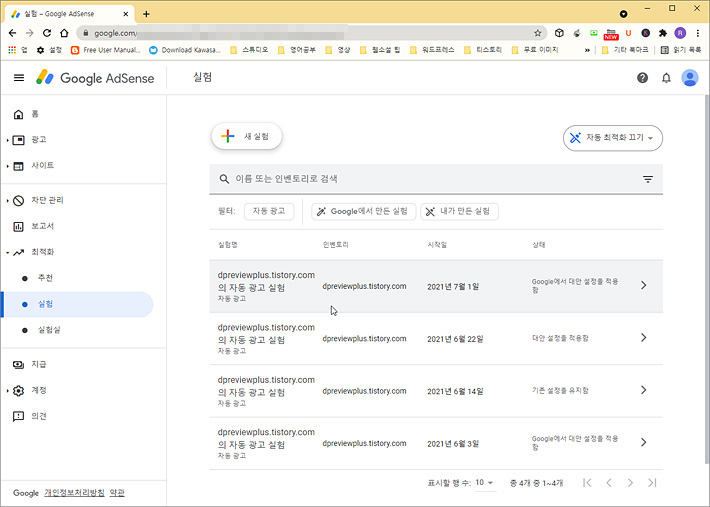This screenshot has width=710, height=507.
Task: Expand the 광고 sidebar section arrow
Action: (8, 140)
